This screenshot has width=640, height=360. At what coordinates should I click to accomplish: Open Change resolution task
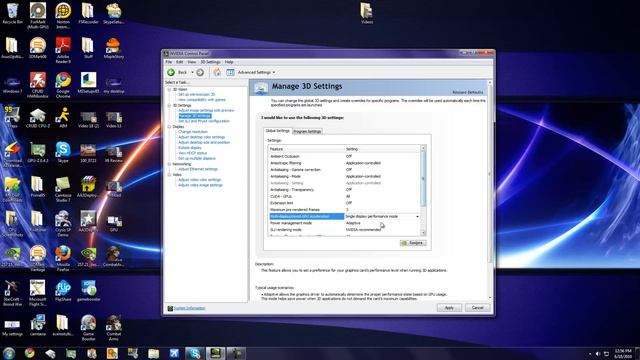[x=193, y=132]
